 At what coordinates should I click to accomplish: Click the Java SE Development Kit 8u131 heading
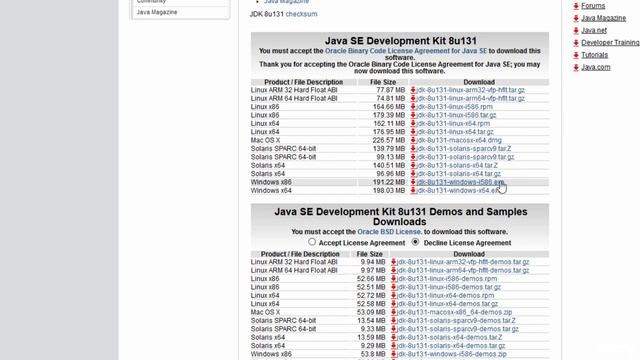pyautogui.click(x=400, y=41)
